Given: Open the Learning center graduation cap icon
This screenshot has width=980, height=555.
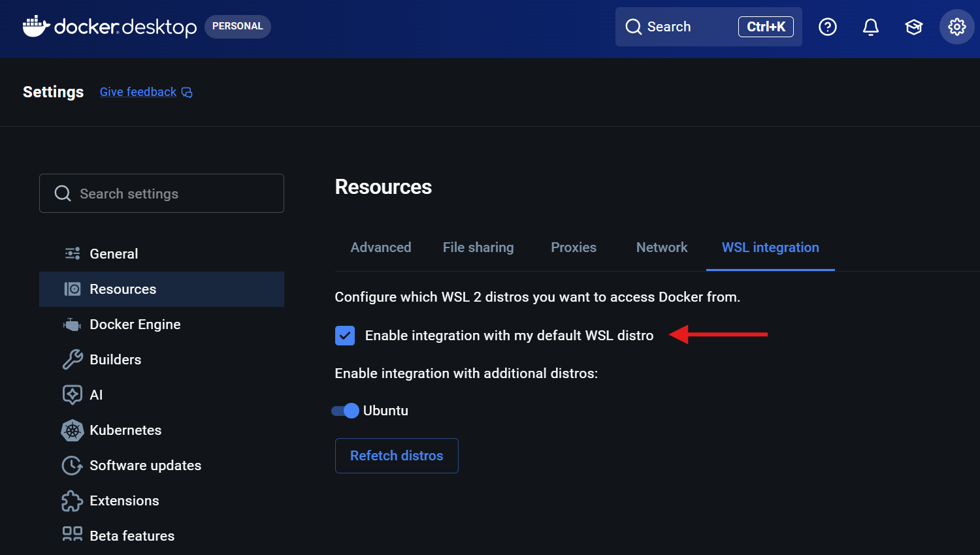Looking at the screenshot, I should [914, 27].
